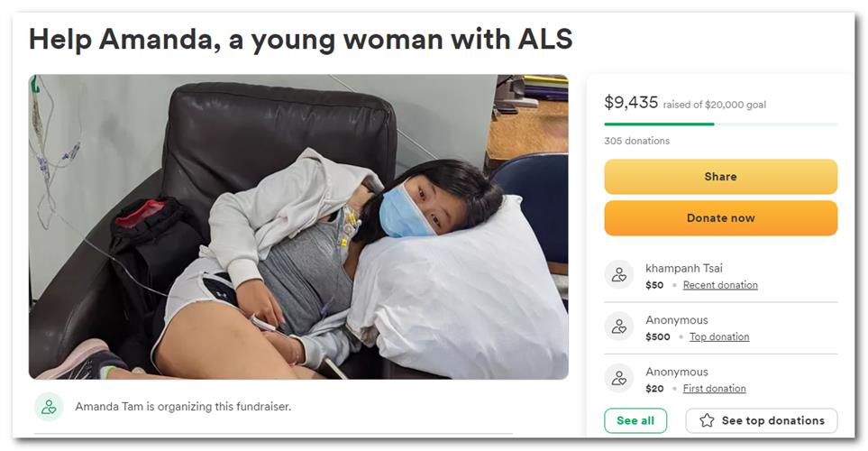Image resolution: width=868 pixels, height=451 pixels.
Task: Click the star icon on See top donations
Action: click(x=707, y=420)
